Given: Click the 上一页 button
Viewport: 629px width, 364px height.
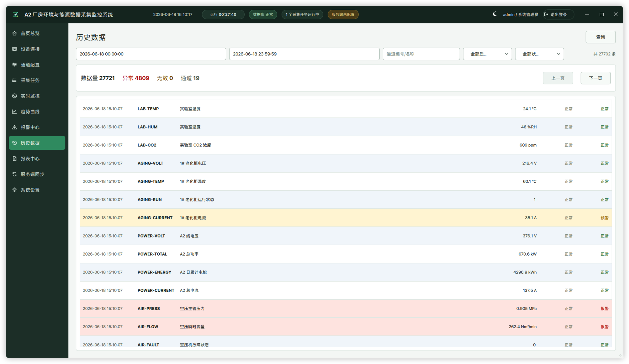Looking at the screenshot, I should pyautogui.click(x=558, y=78).
